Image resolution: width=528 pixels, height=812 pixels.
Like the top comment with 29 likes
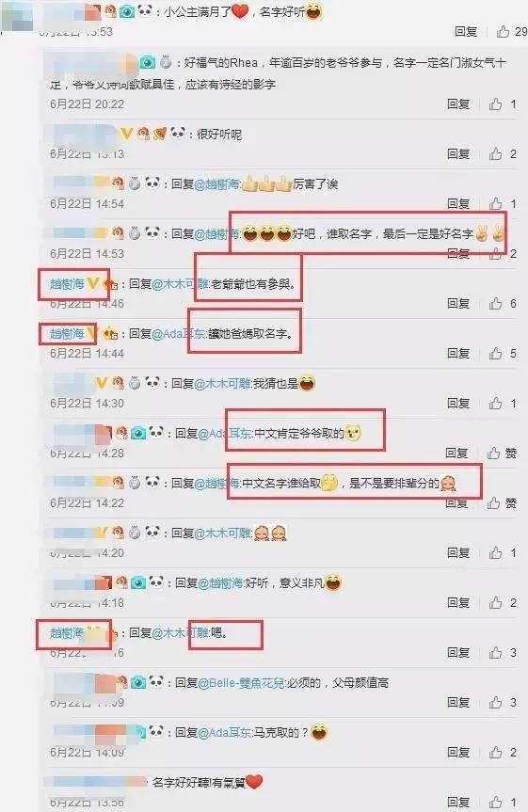pos(503,32)
